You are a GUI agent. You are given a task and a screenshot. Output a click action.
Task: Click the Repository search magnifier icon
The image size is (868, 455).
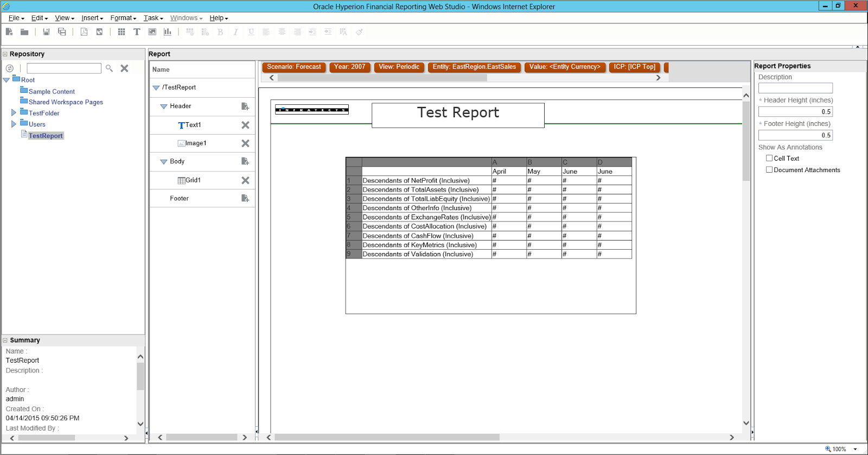tap(109, 68)
